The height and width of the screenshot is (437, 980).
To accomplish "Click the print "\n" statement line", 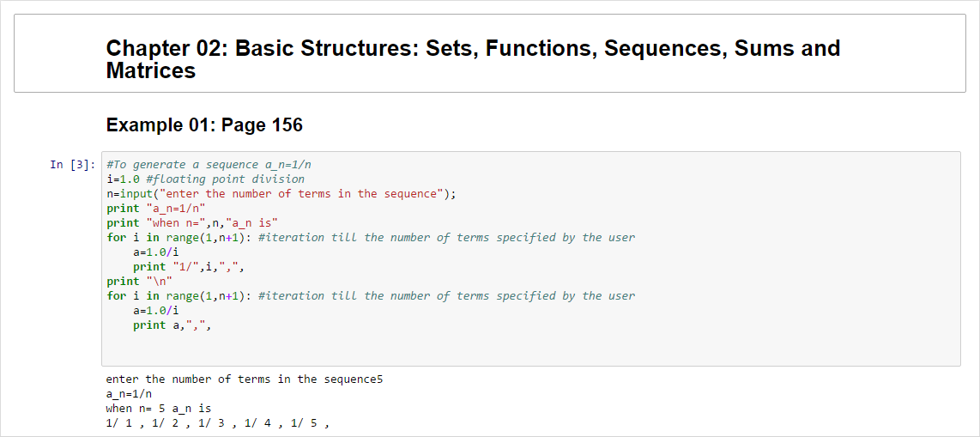I will [139, 282].
